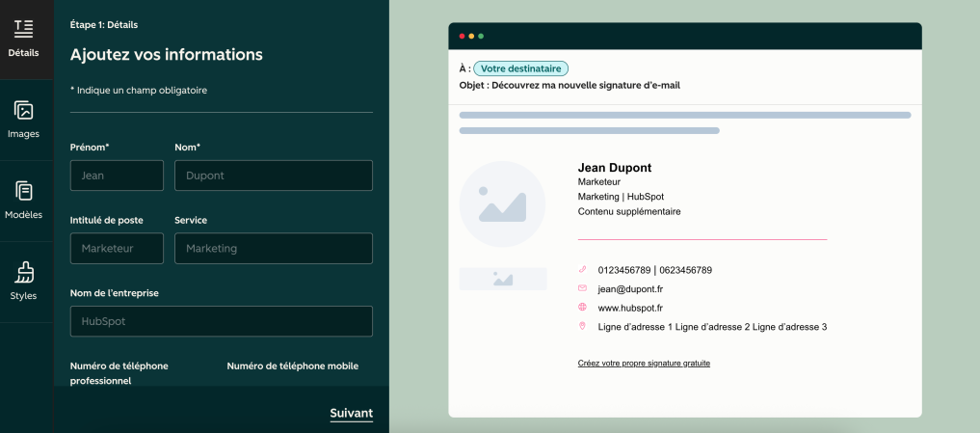
Task: Click the Prénom input field
Action: pos(117,176)
